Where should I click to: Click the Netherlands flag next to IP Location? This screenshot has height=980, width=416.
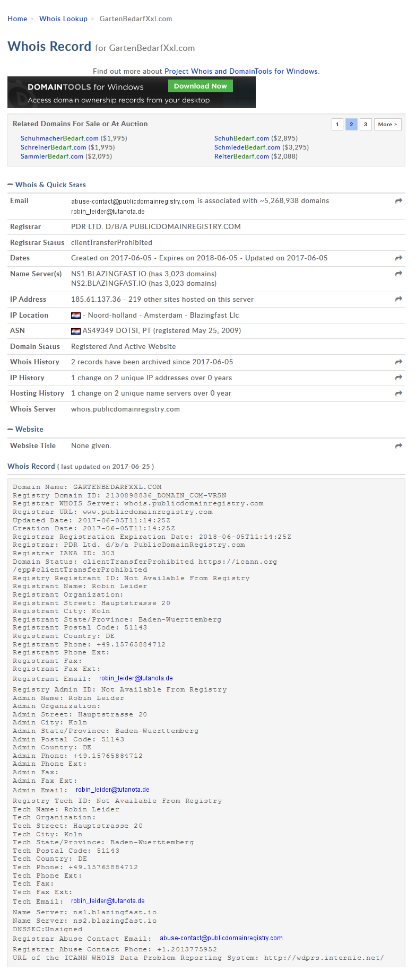[76, 316]
